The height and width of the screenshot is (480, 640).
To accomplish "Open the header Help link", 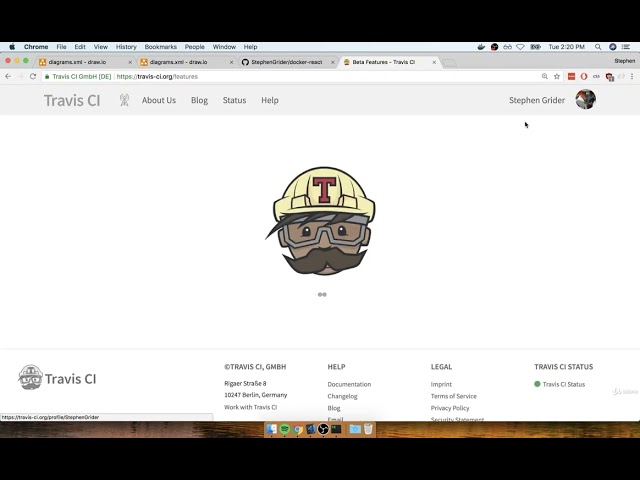I will pos(270,100).
